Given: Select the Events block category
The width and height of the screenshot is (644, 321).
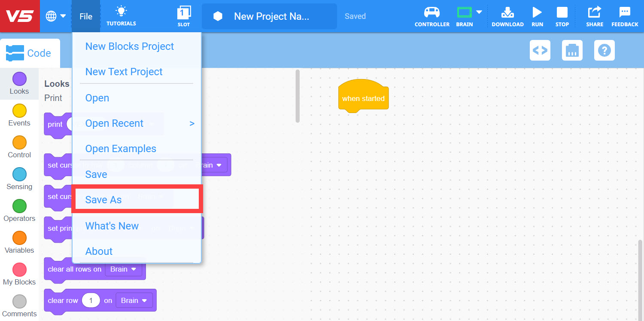Looking at the screenshot, I should (19, 115).
